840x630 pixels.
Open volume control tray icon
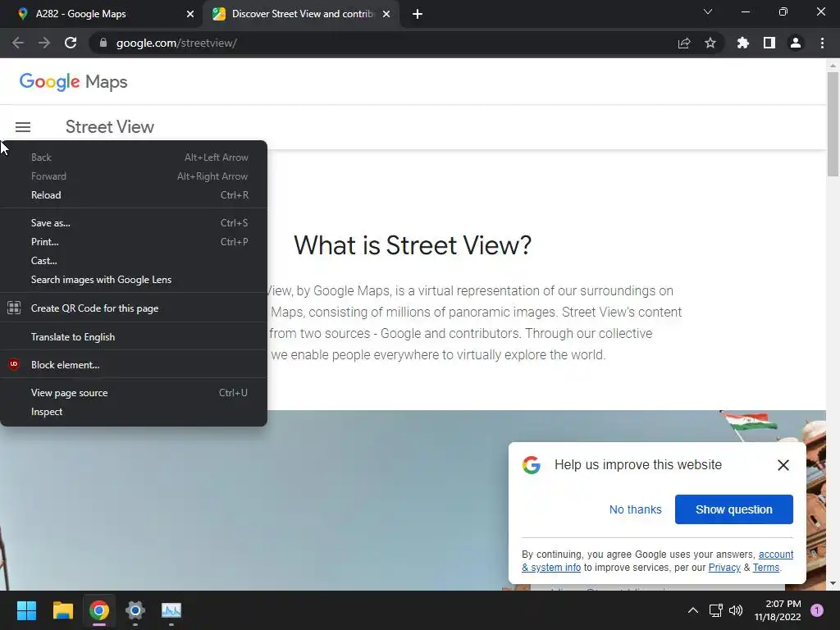[x=736, y=610]
